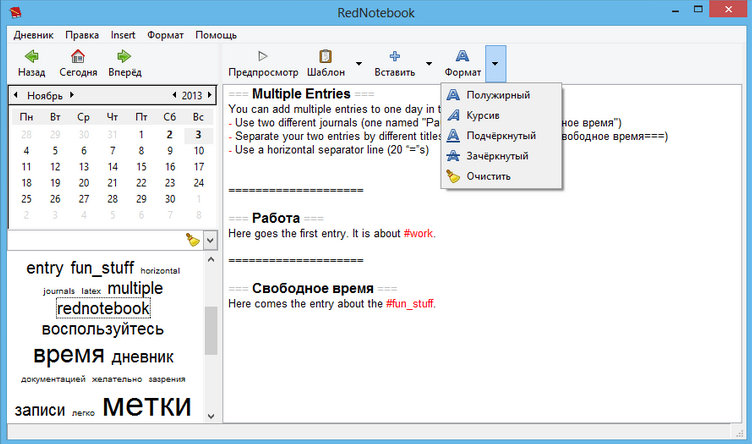752x444 pixels.
Task: Click the 'multiple' word in cloud
Action: coord(135,288)
